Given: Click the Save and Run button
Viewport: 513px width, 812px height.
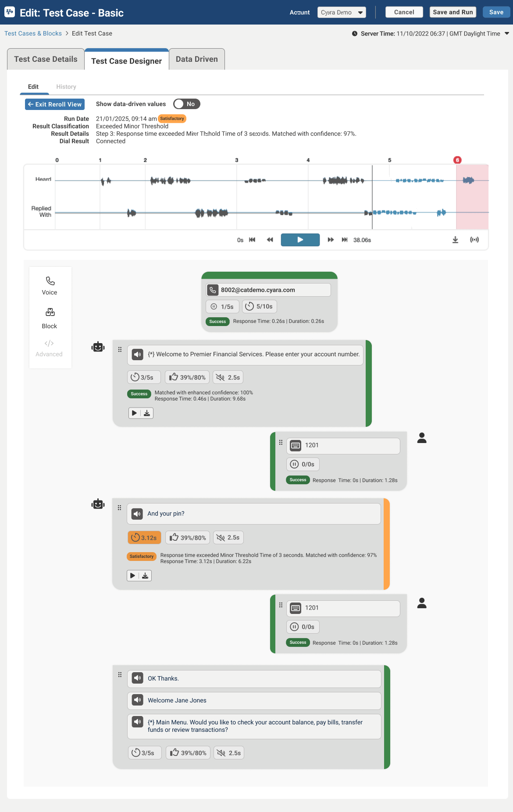Looking at the screenshot, I should click(452, 12).
